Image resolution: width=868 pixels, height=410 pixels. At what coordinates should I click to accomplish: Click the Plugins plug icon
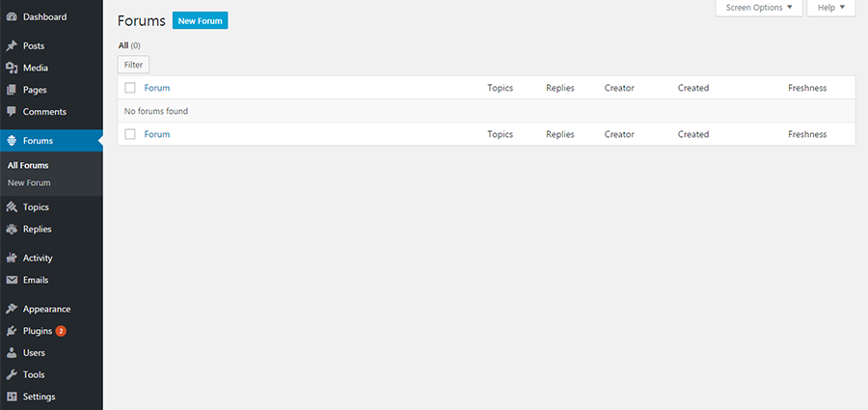point(12,331)
